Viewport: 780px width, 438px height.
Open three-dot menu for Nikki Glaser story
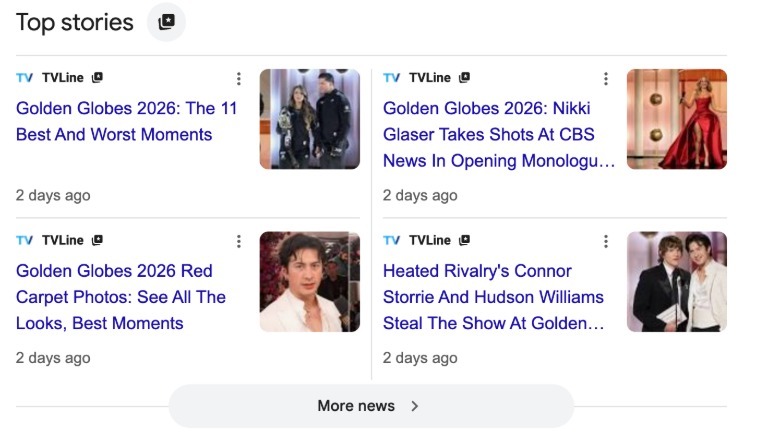coord(605,78)
